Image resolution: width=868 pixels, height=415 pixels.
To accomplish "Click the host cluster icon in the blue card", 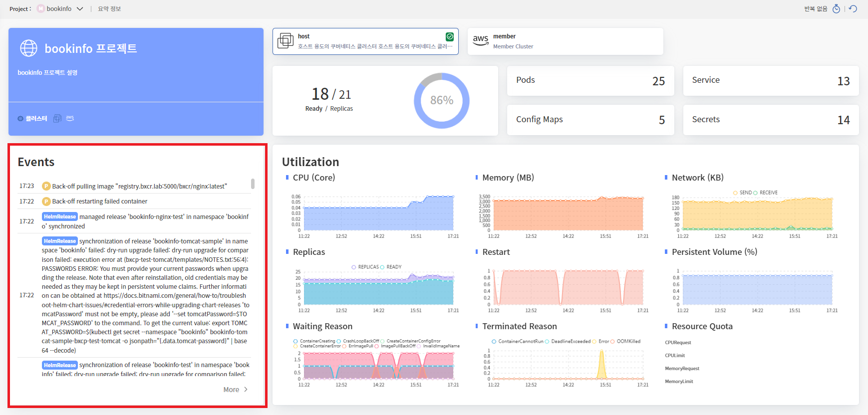I will 57,118.
